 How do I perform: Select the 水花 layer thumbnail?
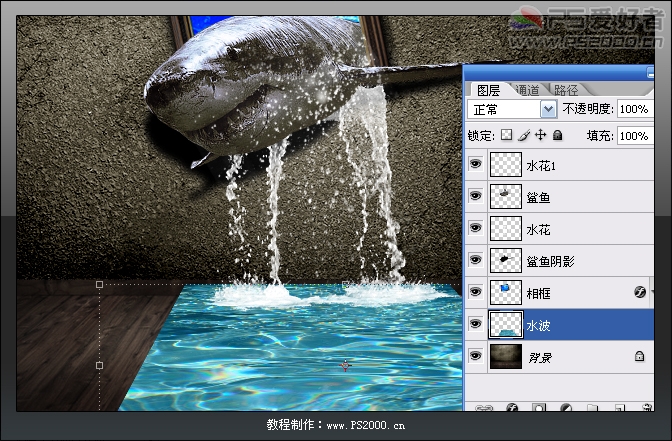tap(506, 228)
